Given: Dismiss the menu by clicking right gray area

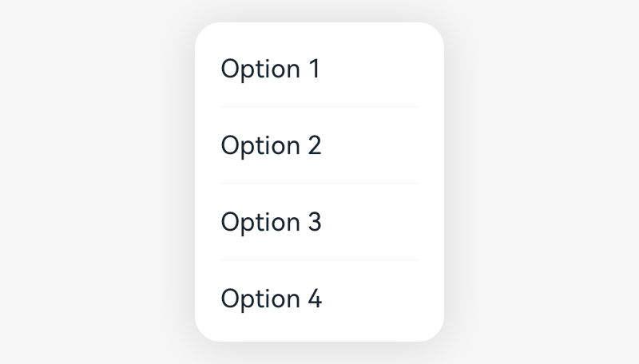Looking at the screenshot, I should click(543, 182).
